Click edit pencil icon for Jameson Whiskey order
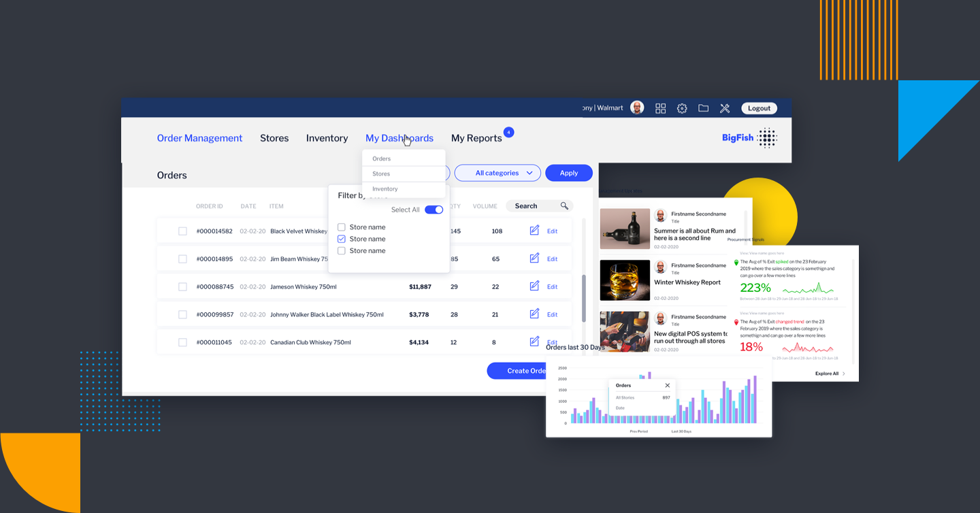980x513 pixels. pos(534,286)
